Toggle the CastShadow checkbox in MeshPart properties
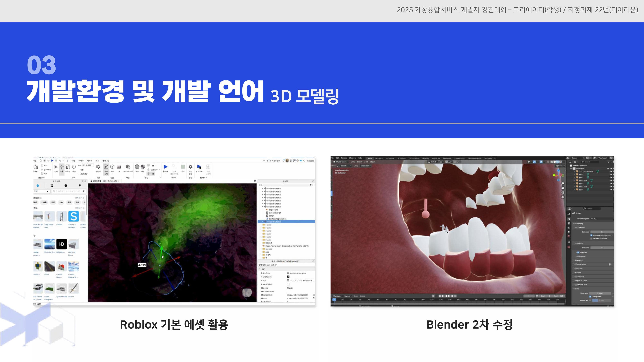The height and width of the screenshot is (362, 644). (x=288, y=277)
